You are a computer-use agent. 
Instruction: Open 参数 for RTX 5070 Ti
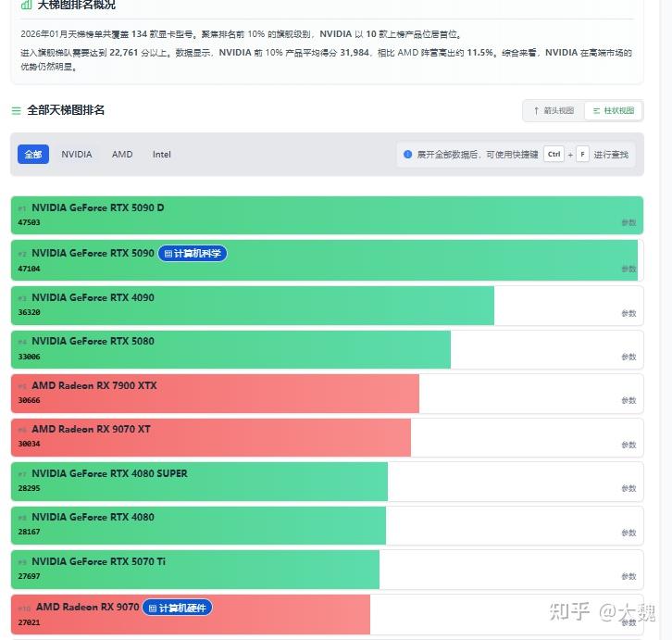[x=628, y=576]
